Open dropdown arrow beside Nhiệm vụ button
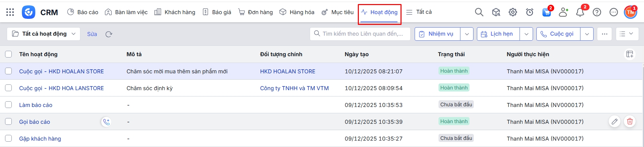 click(467, 34)
